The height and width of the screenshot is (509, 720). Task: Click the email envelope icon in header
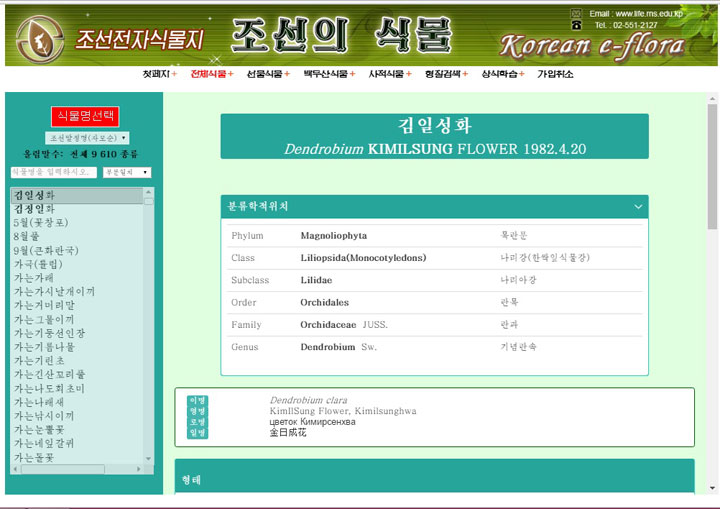(x=576, y=14)
